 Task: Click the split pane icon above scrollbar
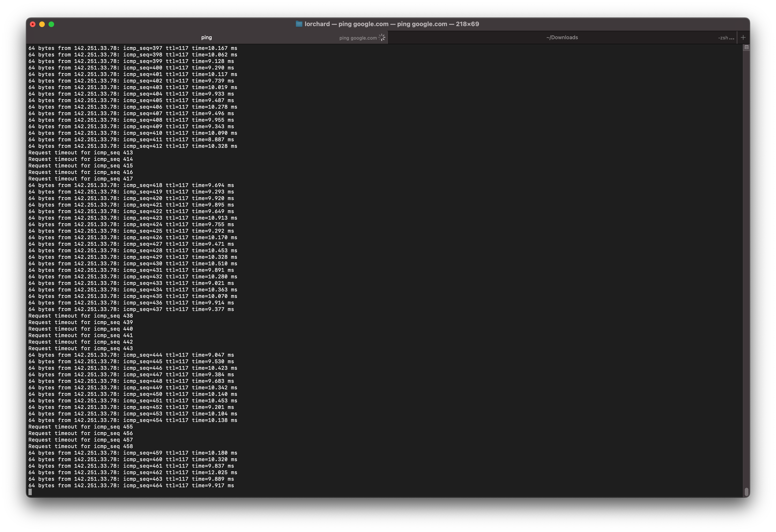(746, 47)
